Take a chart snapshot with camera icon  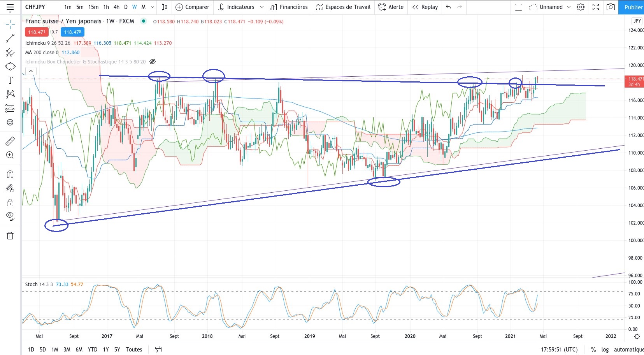pos(611,7)
